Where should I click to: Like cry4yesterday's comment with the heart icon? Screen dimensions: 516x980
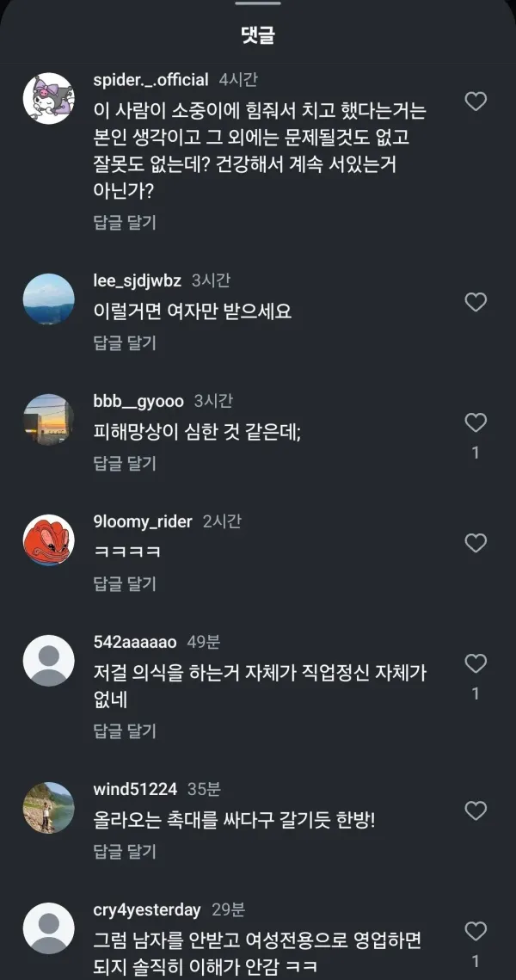(476, 933)
